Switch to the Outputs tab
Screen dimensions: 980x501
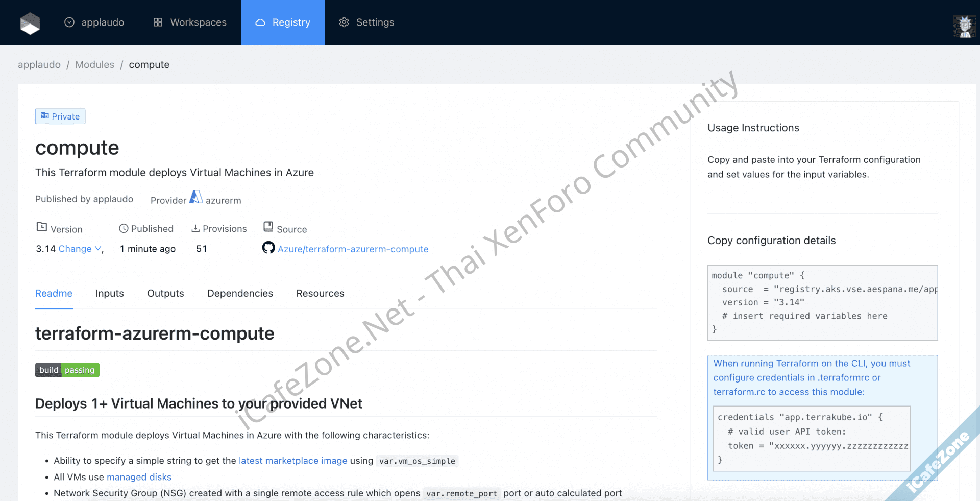165,293
